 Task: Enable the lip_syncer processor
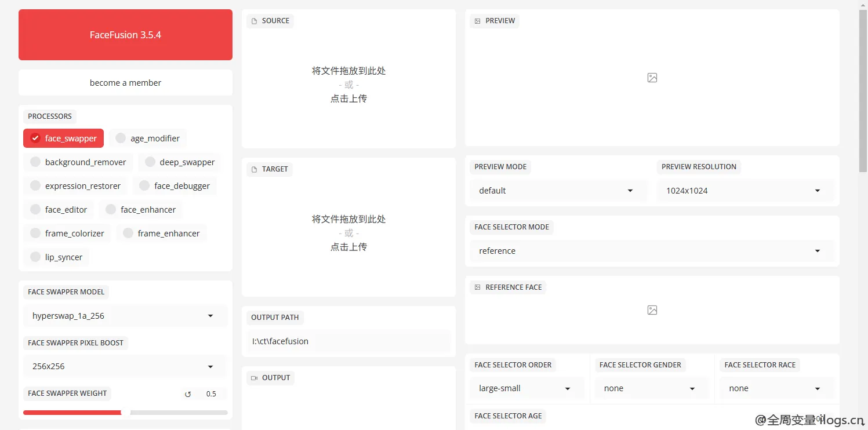pos(35,257)
